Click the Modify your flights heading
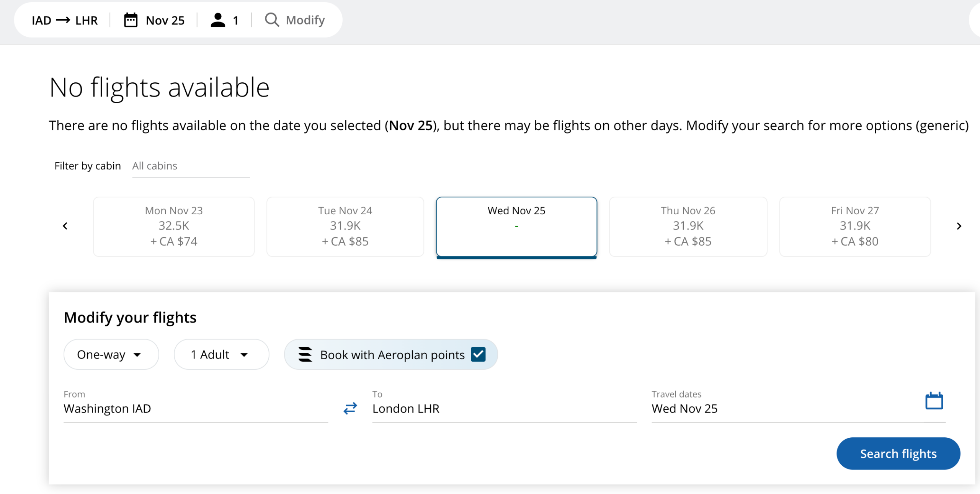This screenshot has width=980, height=494. [130, 318]
